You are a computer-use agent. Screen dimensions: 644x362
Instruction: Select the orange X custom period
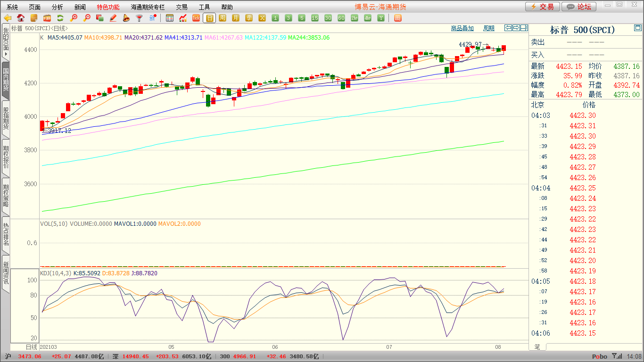tap(262, 18)
